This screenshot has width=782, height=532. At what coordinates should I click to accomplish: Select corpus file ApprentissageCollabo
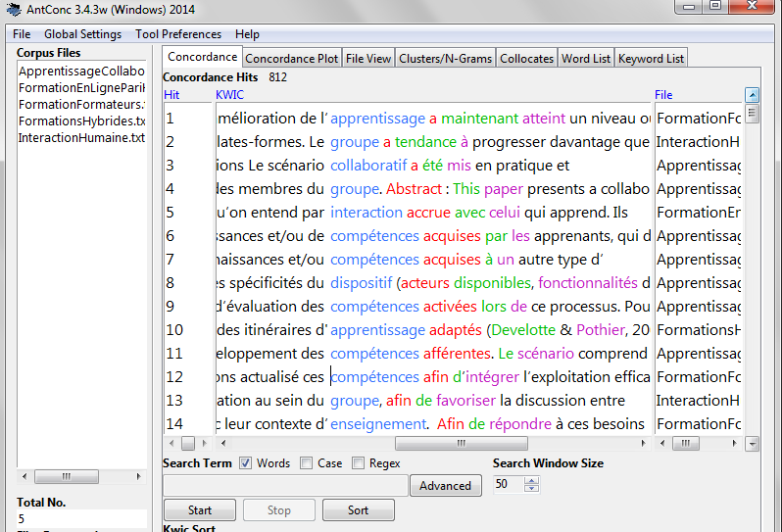coord(81,72)
